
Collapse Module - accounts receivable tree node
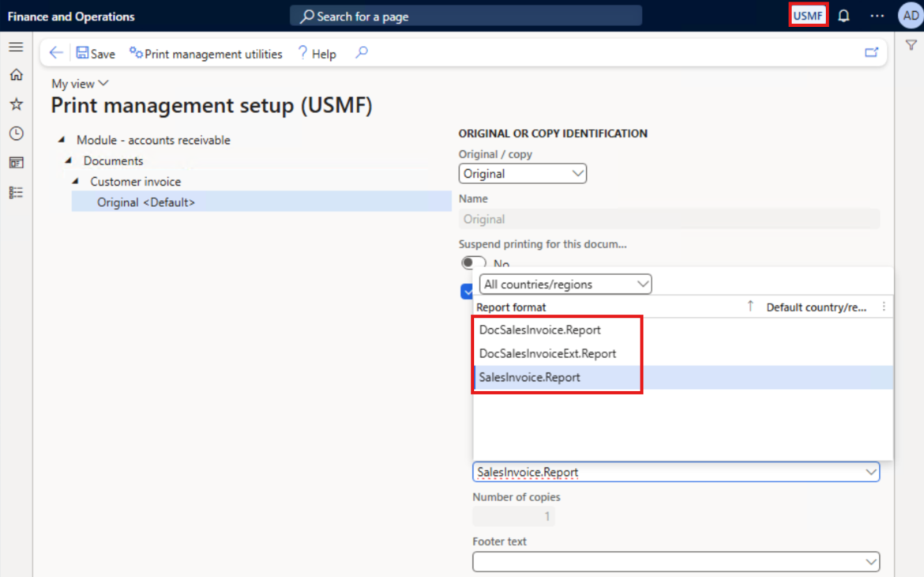coord(62,141)
